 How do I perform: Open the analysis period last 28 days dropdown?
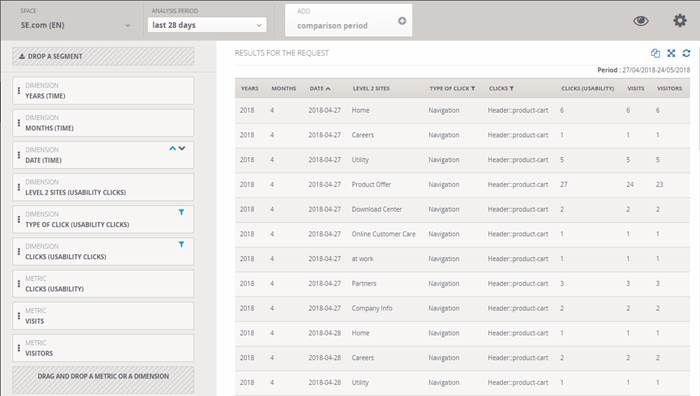pos(207,25)
